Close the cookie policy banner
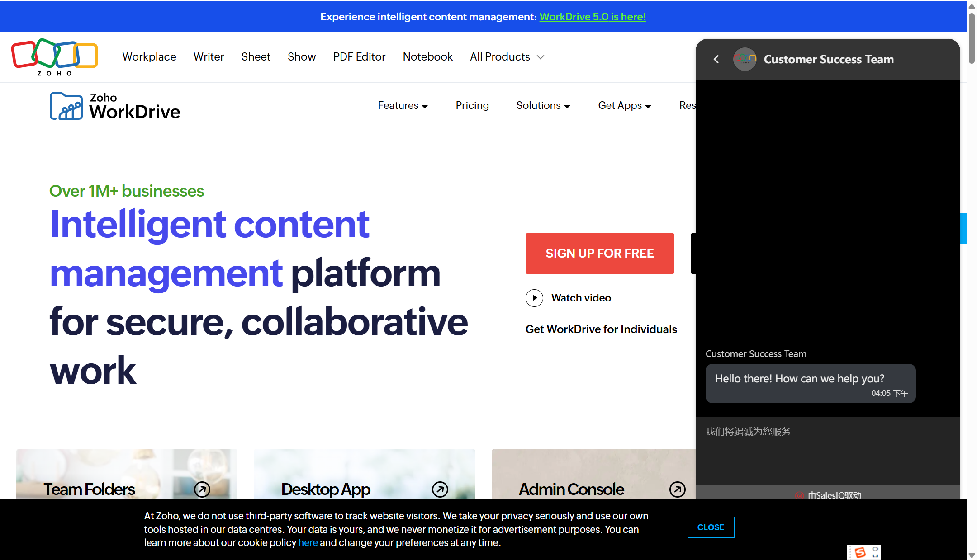The width and height of the screenshot is (977, 560). tap(710, 527)
